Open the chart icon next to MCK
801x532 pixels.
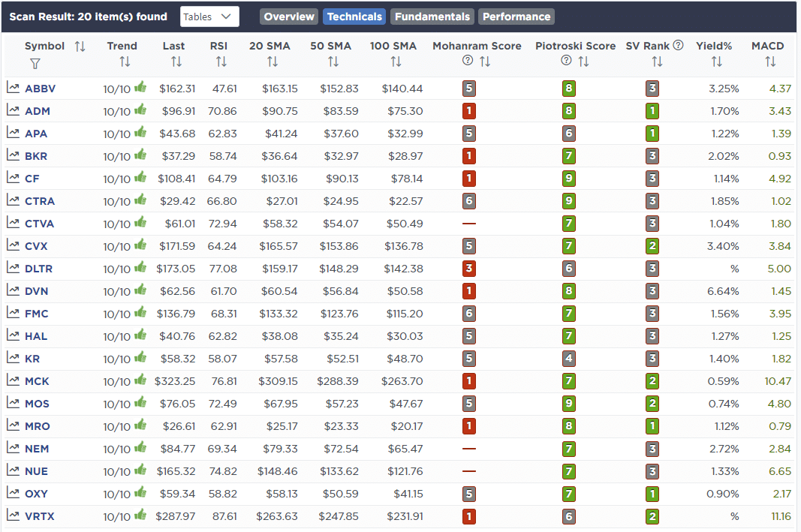pyautogui.click(x=14, y=380)
